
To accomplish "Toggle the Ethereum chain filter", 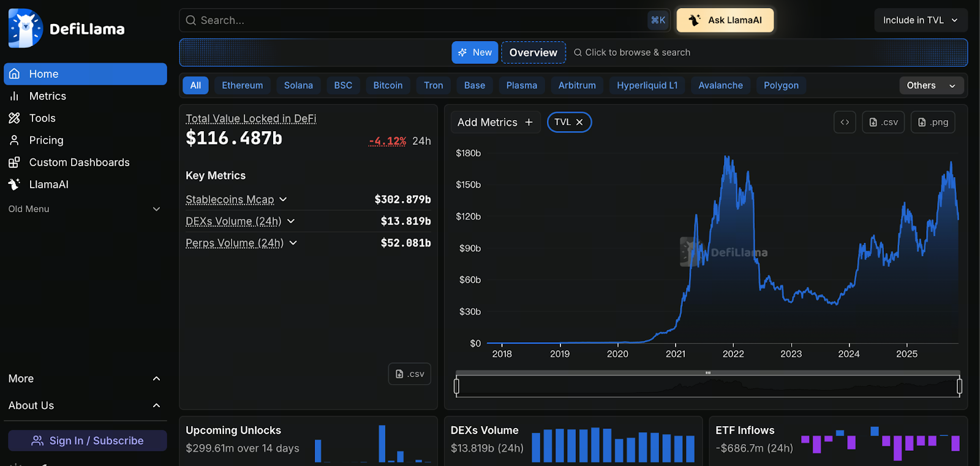I will click(242, 85).
